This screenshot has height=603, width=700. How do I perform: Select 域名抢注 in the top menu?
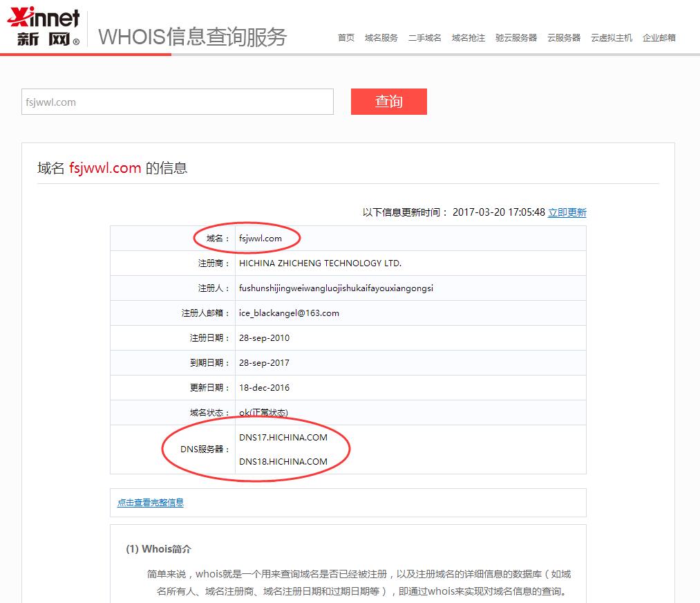(469, 38)
